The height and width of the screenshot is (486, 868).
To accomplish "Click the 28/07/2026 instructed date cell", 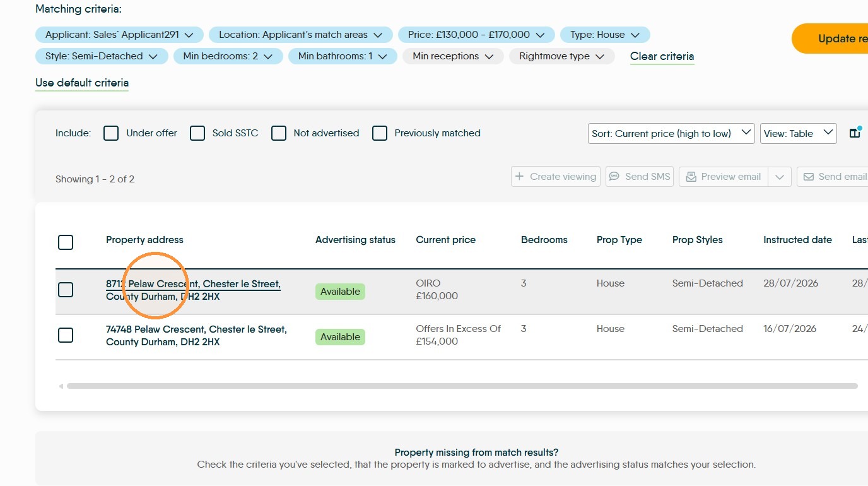I will pos(791,283).
